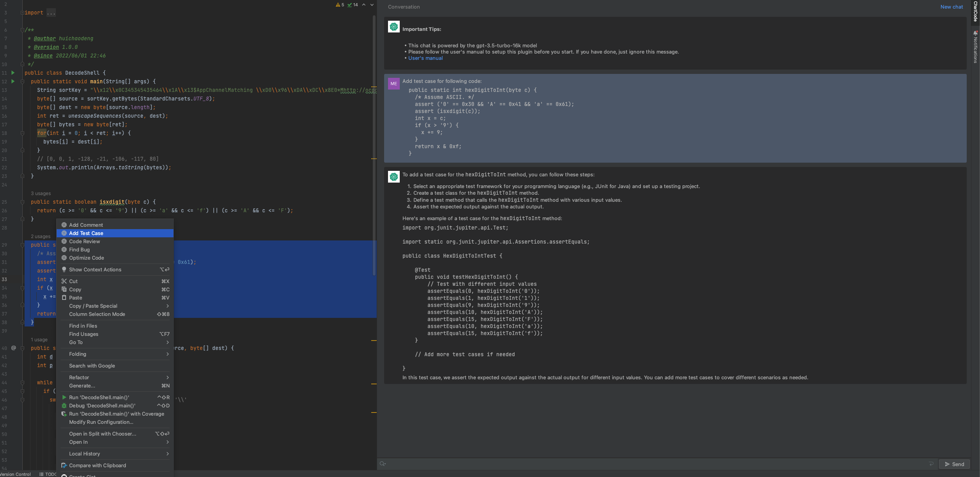The image size is (980, 477).
Task: Expand the collapsed import block
Action: click(x=23, y=13)
